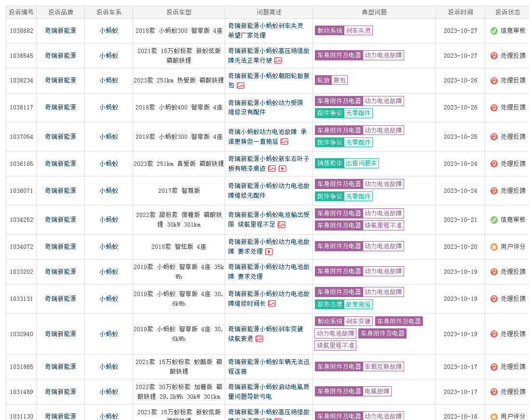Click the red status icon for complaint 1038117
529x420 pixels.
pos(494,108)
